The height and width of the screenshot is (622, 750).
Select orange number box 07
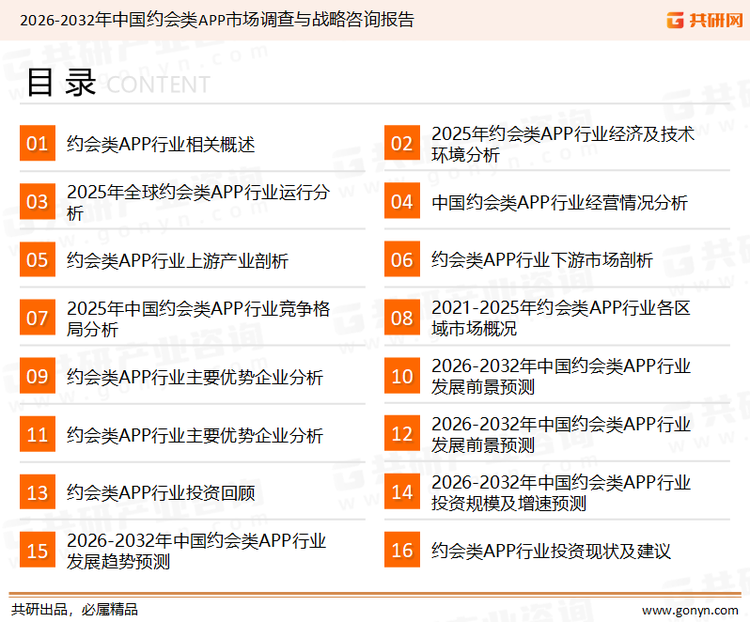[x=37, y=318]
